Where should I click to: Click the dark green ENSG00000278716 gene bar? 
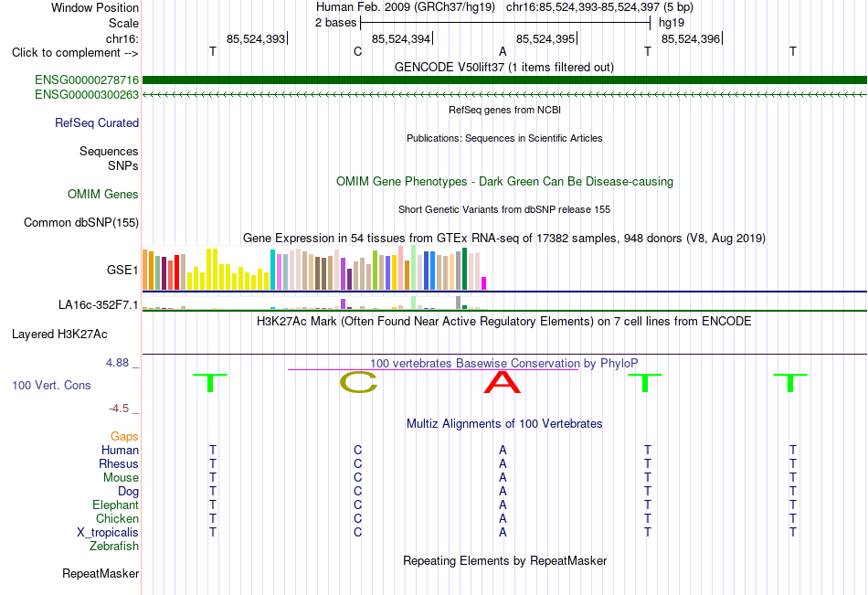[x=504, y=80]
